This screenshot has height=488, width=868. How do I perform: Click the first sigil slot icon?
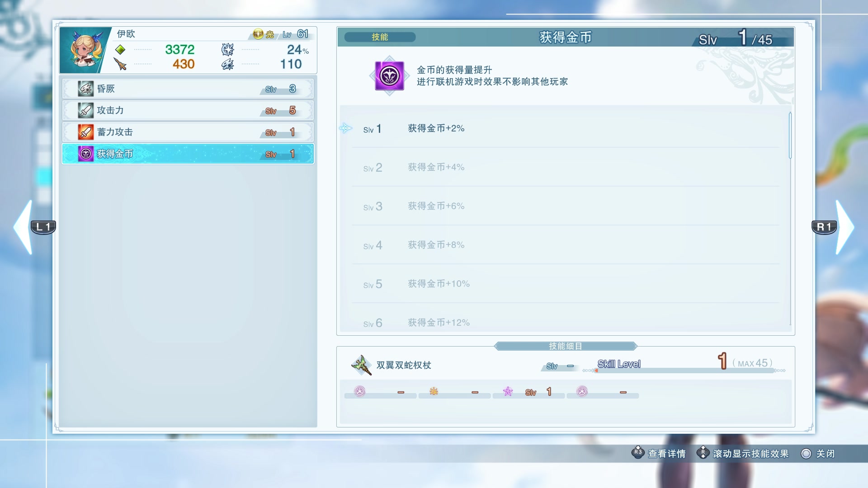pyautogui.click(x=360, y=391)
